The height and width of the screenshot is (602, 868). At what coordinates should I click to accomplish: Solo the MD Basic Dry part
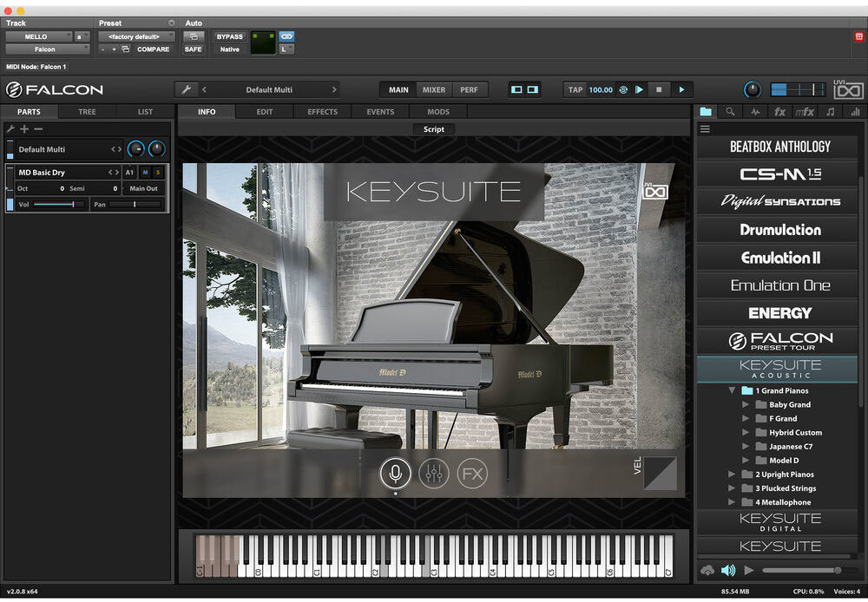pos(158,173)
